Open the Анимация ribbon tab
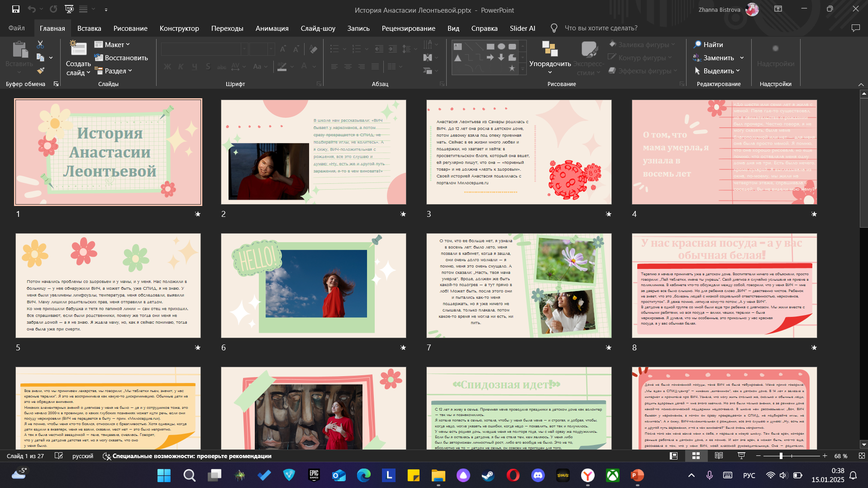This screenshot has height=488, width=868. [272, 28]
